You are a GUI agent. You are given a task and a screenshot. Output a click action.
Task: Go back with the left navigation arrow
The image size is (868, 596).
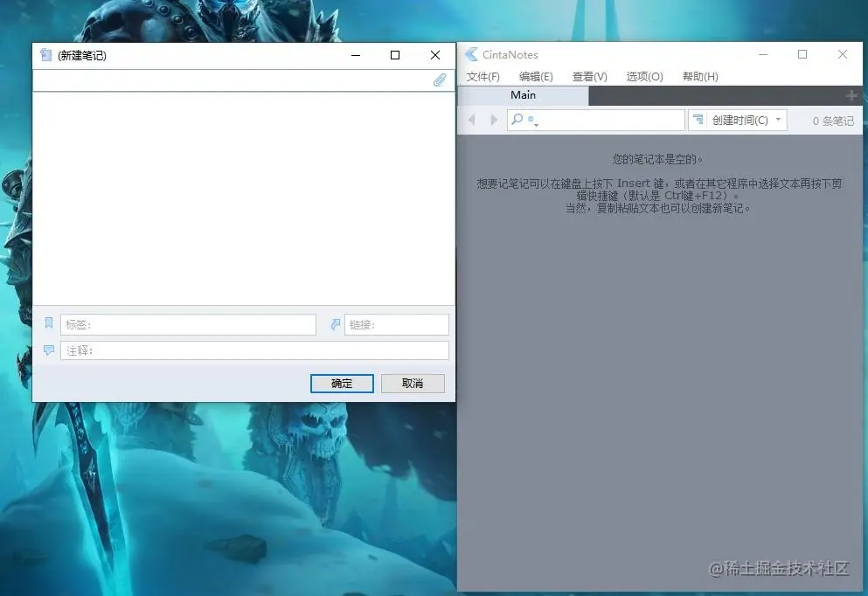[x=472, y=120]
